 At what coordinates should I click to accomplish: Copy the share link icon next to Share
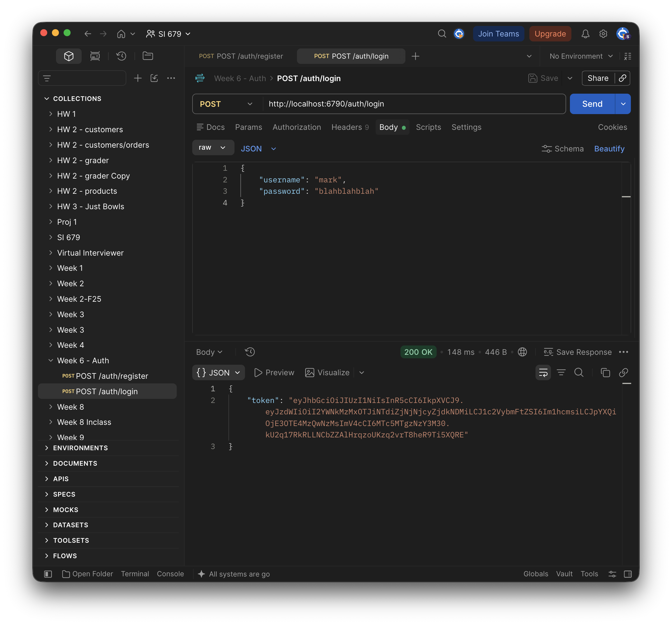622,78
